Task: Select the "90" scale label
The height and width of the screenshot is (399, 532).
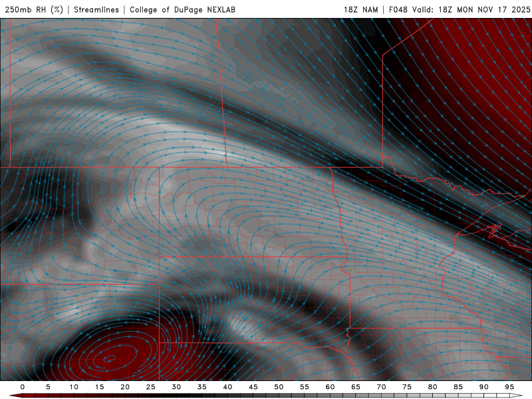Action: [483, 387]
